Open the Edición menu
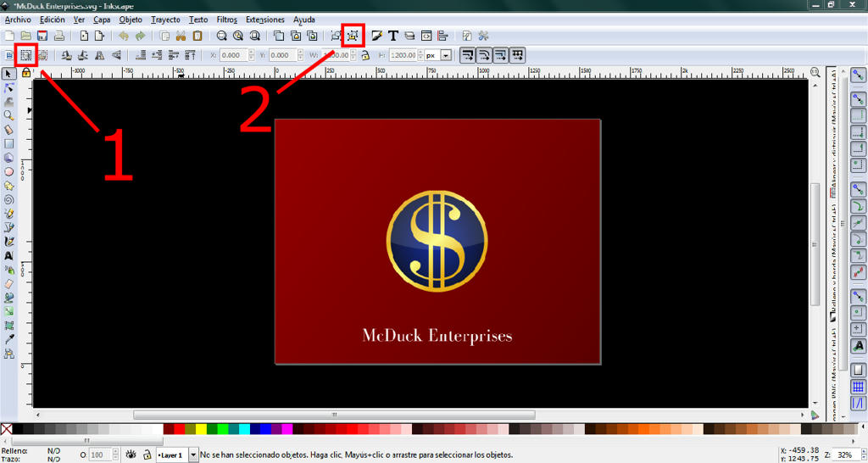868x463 pixels. (x=52, y=20)
